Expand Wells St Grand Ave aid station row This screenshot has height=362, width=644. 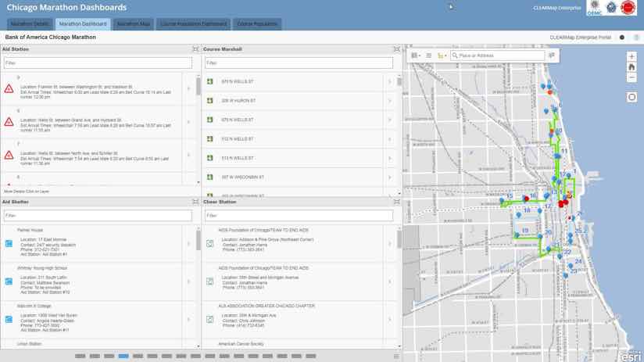tap(188, 122)
